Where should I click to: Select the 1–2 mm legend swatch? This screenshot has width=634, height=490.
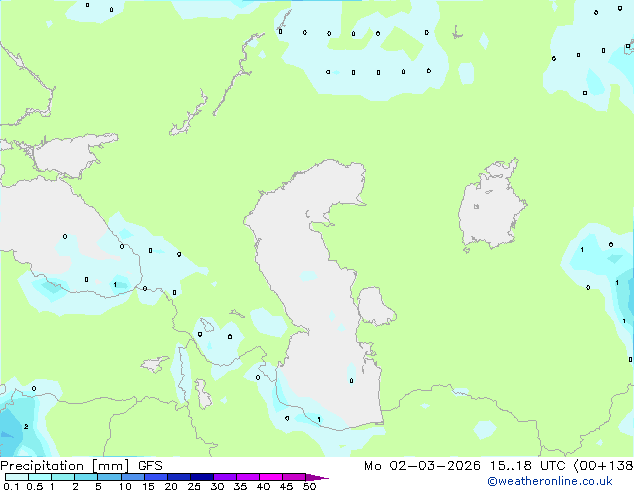click(x=63, y=477)
